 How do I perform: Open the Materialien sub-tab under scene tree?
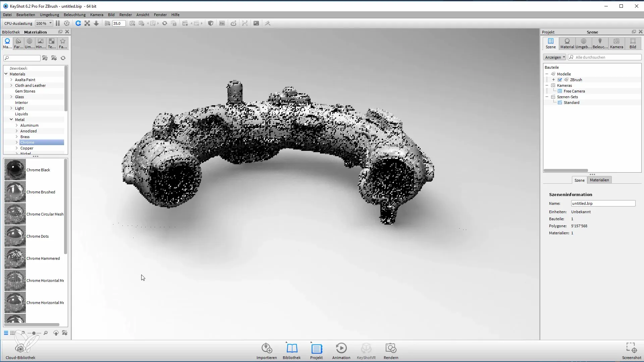[599, 180]
